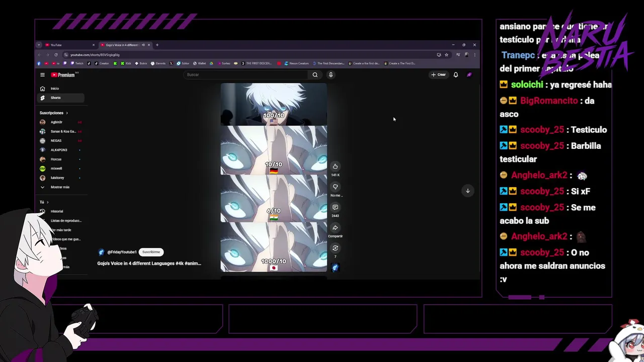The image size is (644, 362).
Task: Open Sanae & Koa Ga... channel
Action: (61, 131)
